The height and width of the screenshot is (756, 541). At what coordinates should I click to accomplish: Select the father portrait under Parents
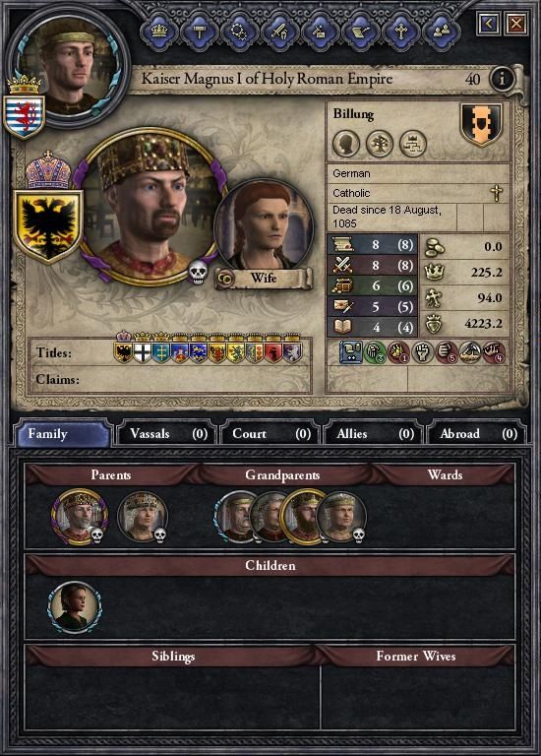[79, 517]
